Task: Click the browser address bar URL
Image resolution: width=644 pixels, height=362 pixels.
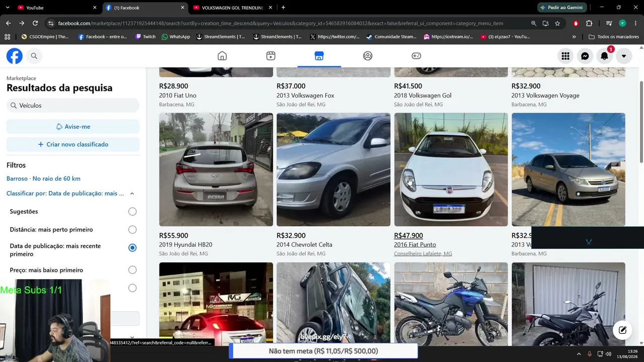Action: [280, 23]
